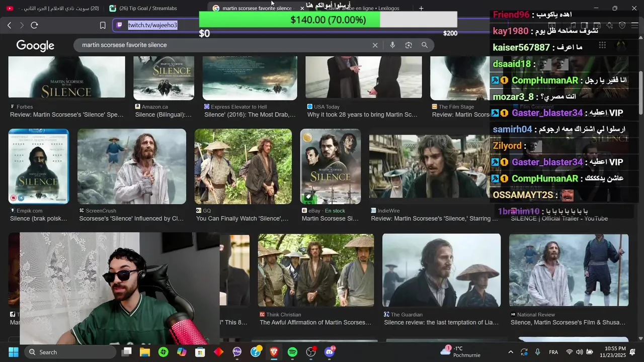
Task: Submit search with the magnifier icon
Action: [x=425, y=45]
